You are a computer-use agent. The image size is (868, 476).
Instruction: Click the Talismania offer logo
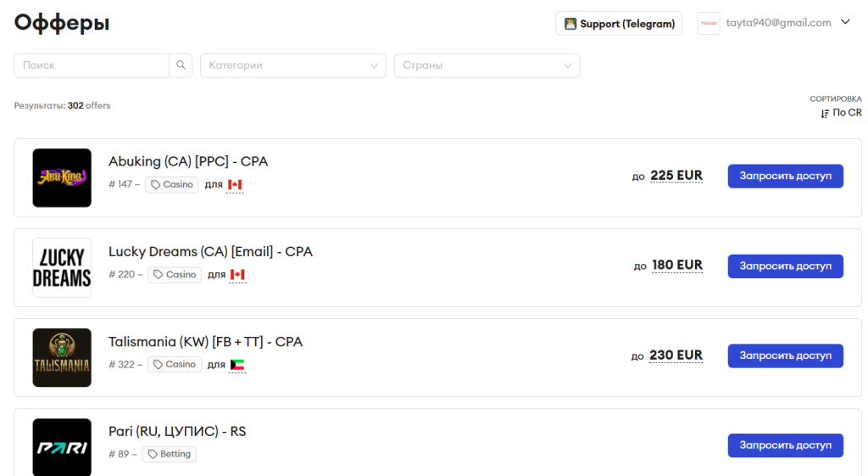62,357
